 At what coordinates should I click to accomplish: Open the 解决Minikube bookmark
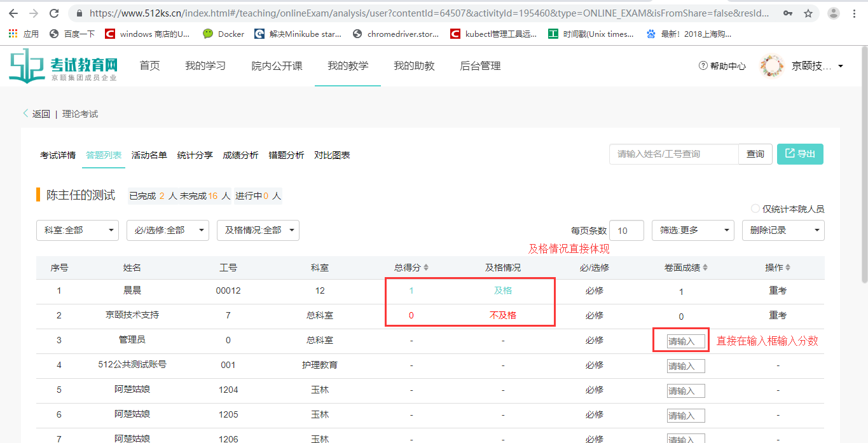[x=298, y=34]
